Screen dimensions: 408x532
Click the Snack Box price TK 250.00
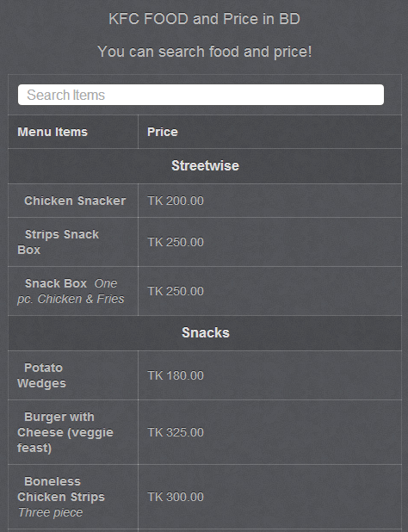176,291
